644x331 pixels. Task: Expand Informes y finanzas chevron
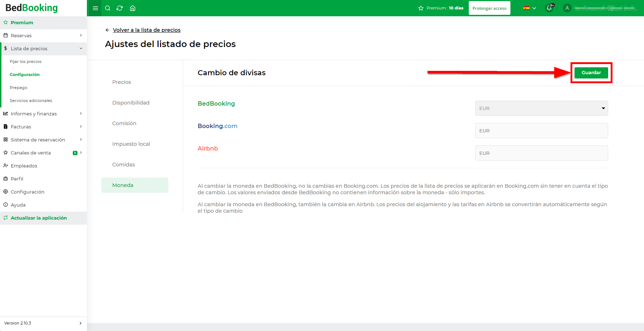pos(81,114)
